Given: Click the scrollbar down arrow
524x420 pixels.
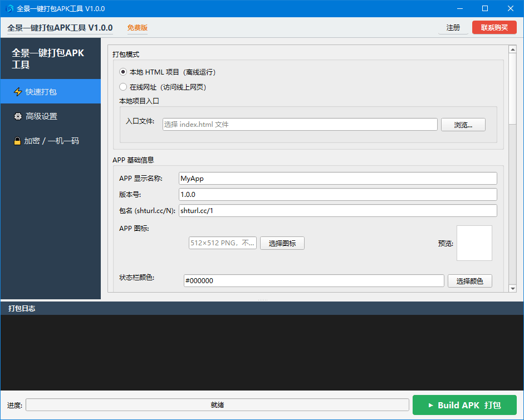Looking at the screenshot, I should click(x=512, y=288).
